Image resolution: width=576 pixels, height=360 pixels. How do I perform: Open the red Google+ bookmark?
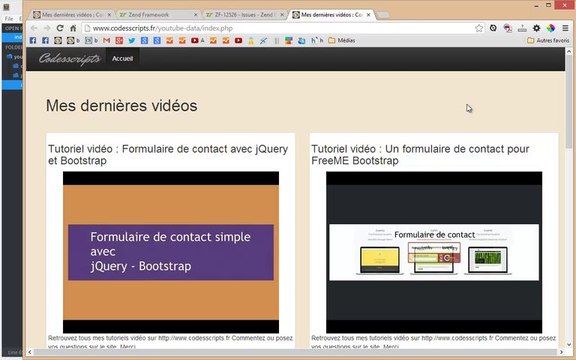(x=119, y=40)
